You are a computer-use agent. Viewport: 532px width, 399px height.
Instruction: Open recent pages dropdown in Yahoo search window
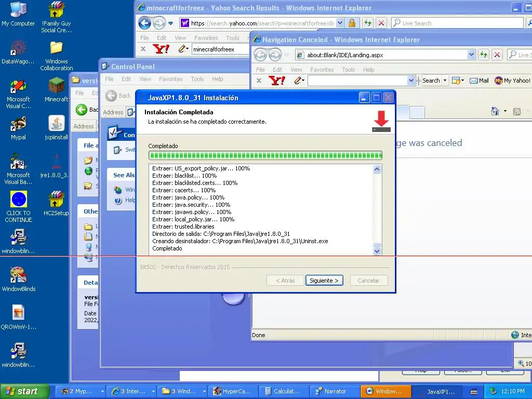click(170, 23)
